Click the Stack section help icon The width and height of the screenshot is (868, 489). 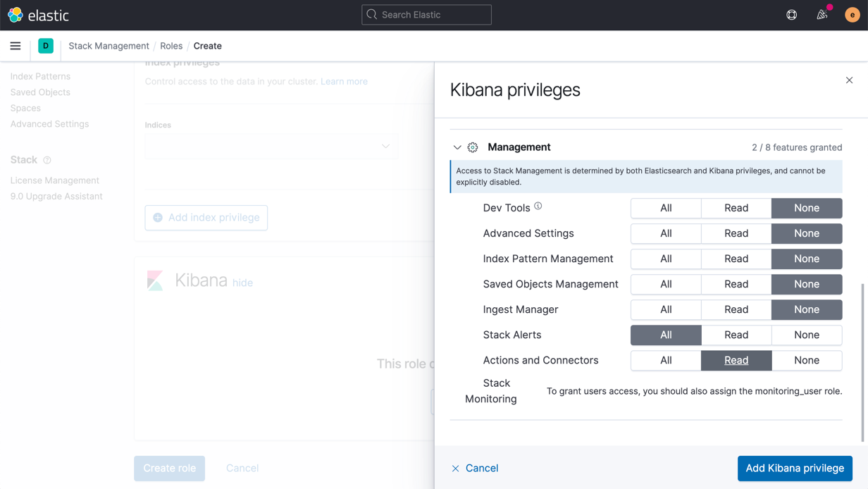(47, 161)
